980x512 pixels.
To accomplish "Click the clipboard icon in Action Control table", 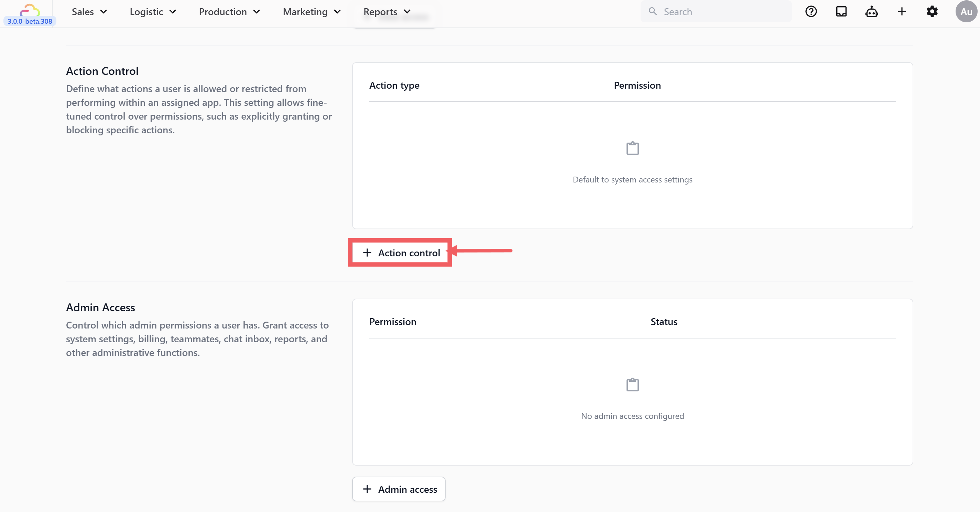I will click(632, 148).
